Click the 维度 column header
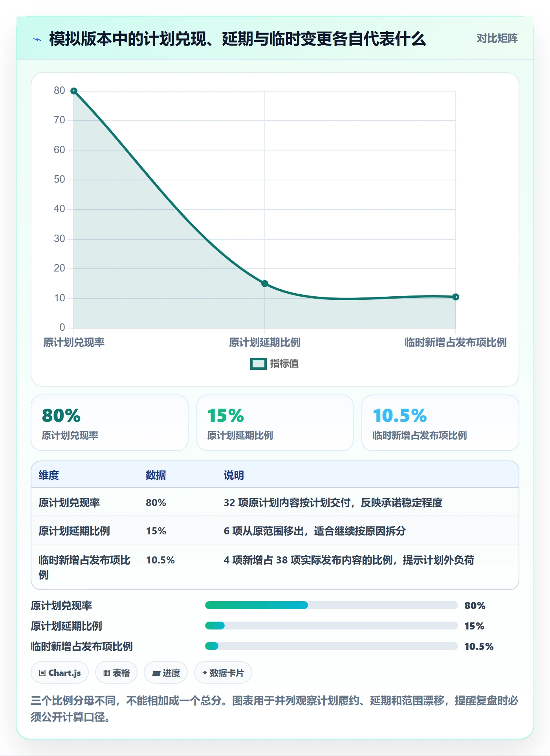Viewport: 550px width, 756px height. pyautogui.click(x=49, y=475)
